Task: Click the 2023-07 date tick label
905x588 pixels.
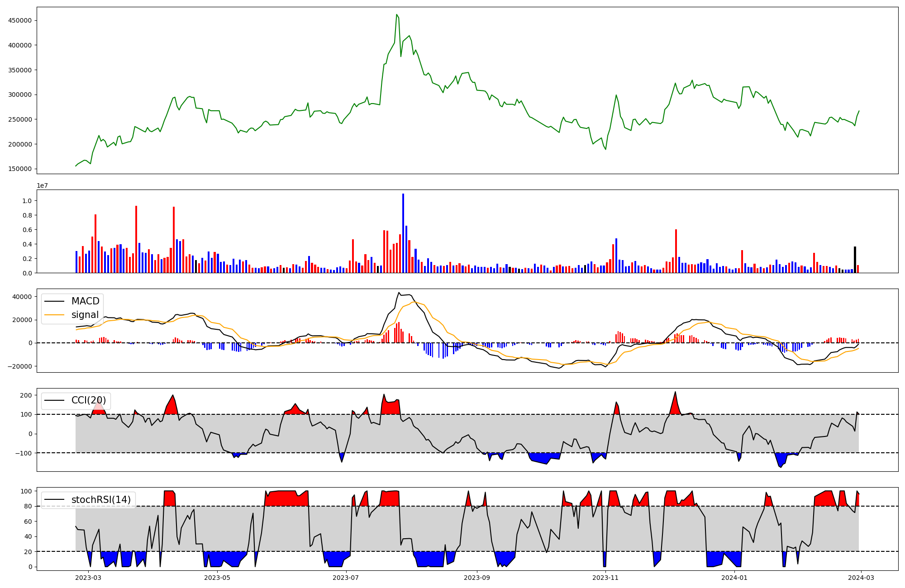Action: click(x=346, y=578)
